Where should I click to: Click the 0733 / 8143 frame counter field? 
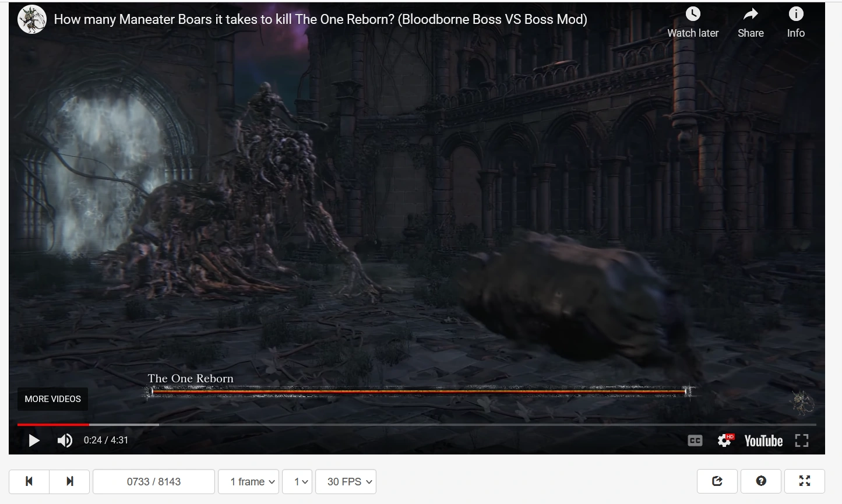tap(154, 481)
